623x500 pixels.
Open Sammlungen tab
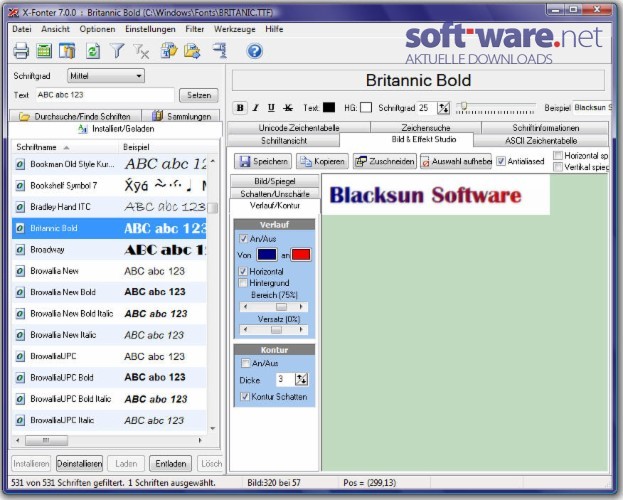pos(181,116)
